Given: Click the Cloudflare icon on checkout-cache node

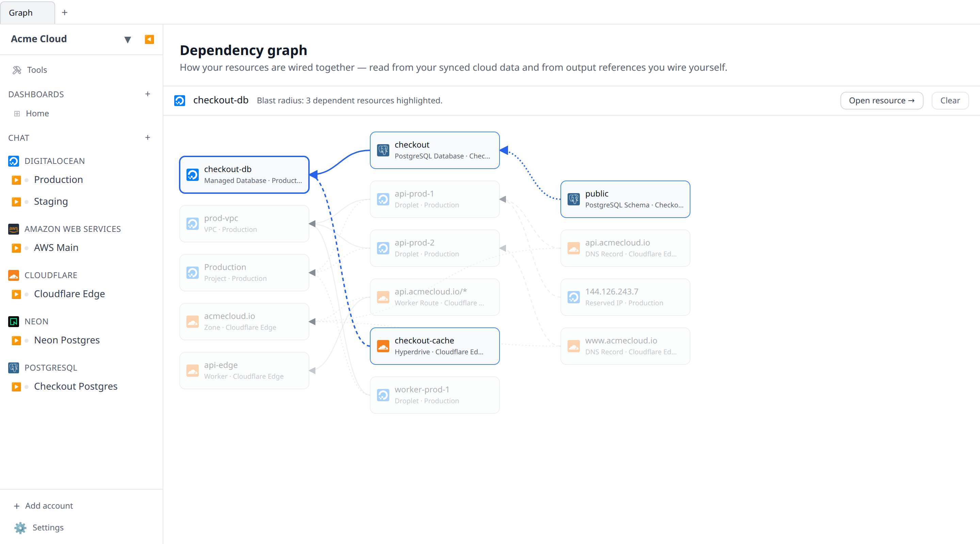Looking at the screenshot, I should click(383, 346).
